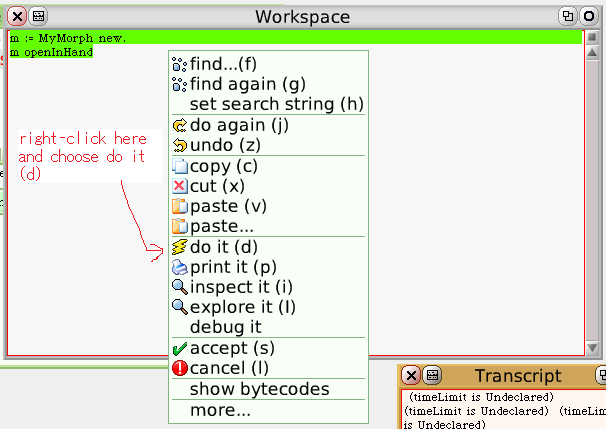
Task: Close the Transcript window
Action: point(410,376)
